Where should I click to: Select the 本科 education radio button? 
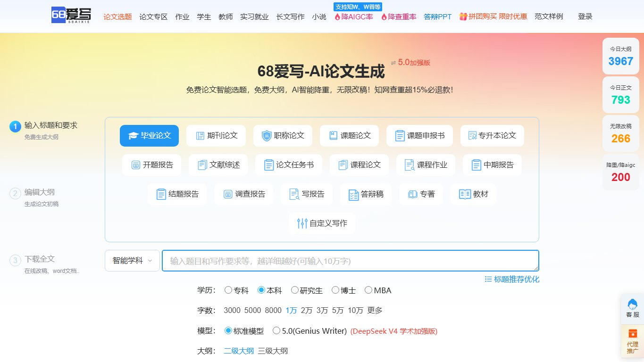261,290
